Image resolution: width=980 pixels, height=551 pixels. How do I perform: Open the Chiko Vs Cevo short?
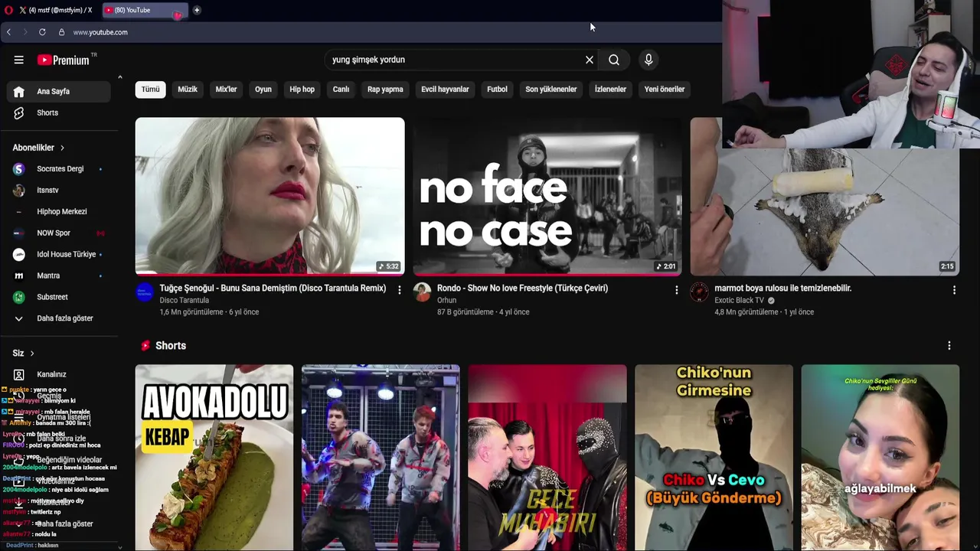pos(714,458)
